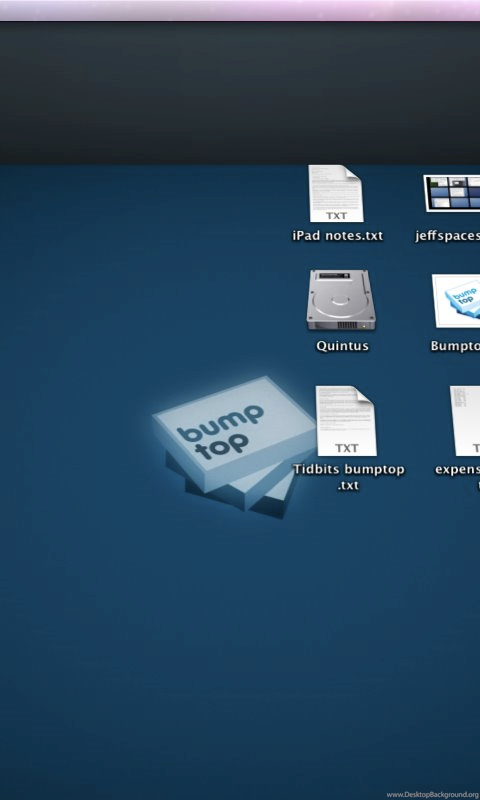Image resolution: width=480 pixels, height=800 pixels.
Task: Select the Tidbits bumptop .txt file icon
Action: point(346,421)
